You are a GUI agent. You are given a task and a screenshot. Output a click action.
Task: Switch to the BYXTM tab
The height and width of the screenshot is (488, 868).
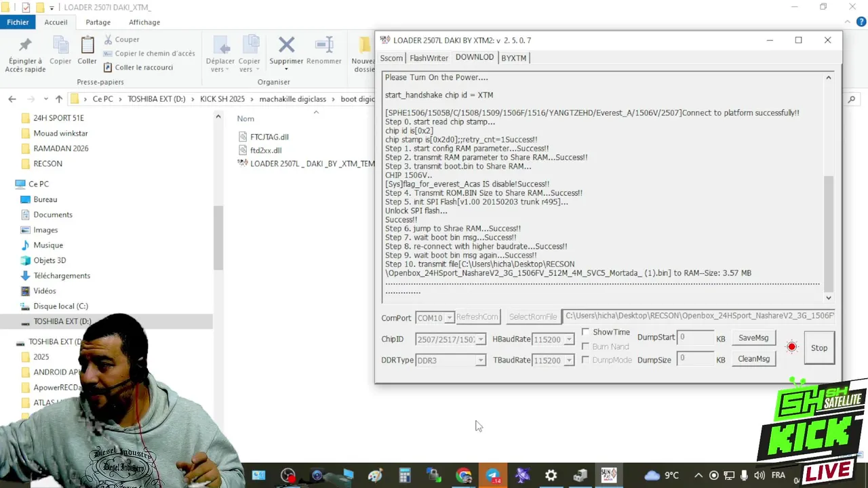point(513,58)
